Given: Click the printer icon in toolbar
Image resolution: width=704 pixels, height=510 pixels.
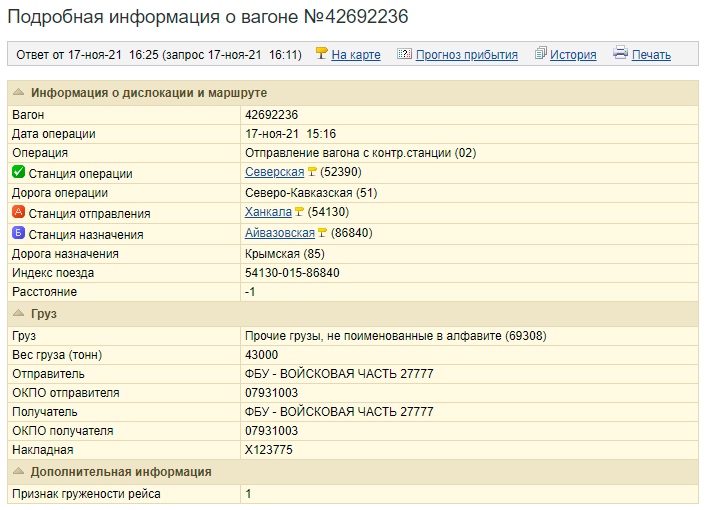Looking at the screenshot, I should click(x=620, y=54).
